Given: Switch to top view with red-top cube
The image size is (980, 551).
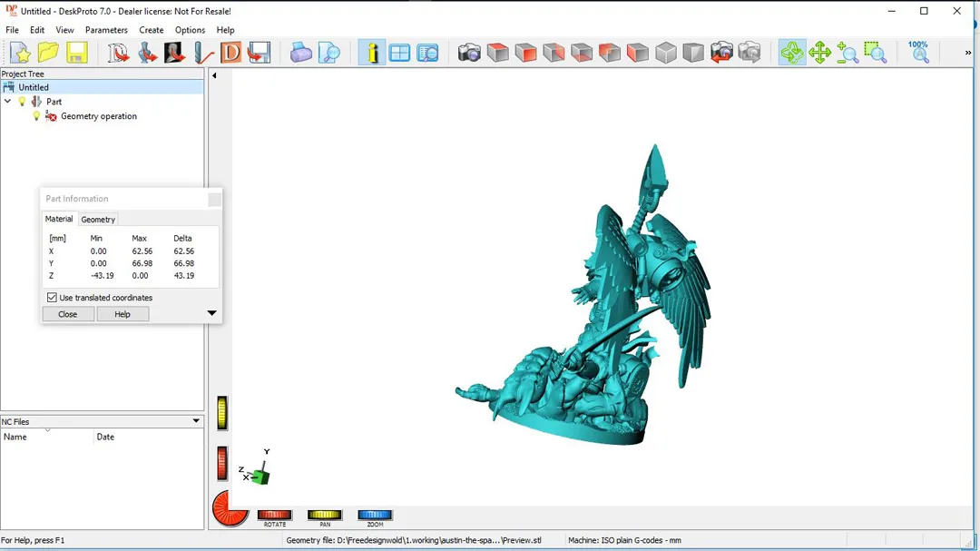Looking at the screenshot, I should [497, 54].
